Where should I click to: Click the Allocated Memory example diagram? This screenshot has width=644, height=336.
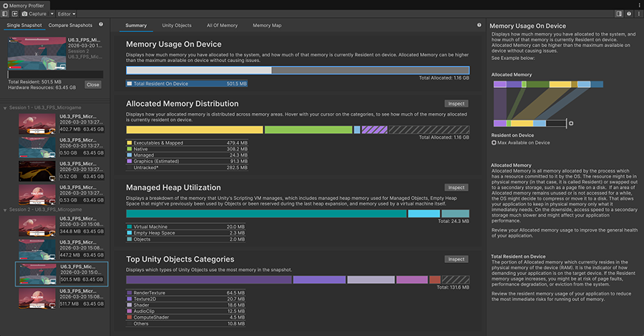(x=548, y=104)
